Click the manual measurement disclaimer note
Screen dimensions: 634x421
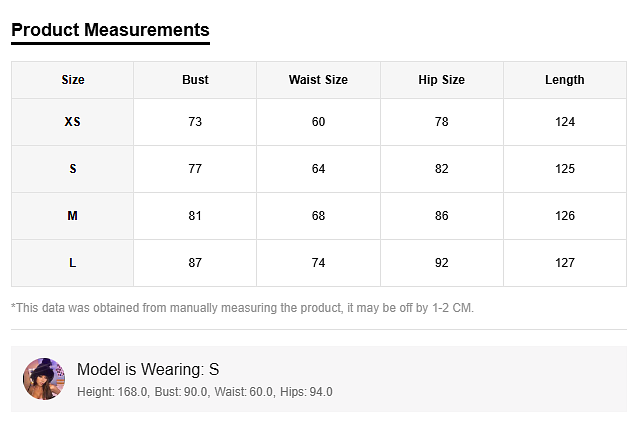pyautogui.click(x=242, y=308)
